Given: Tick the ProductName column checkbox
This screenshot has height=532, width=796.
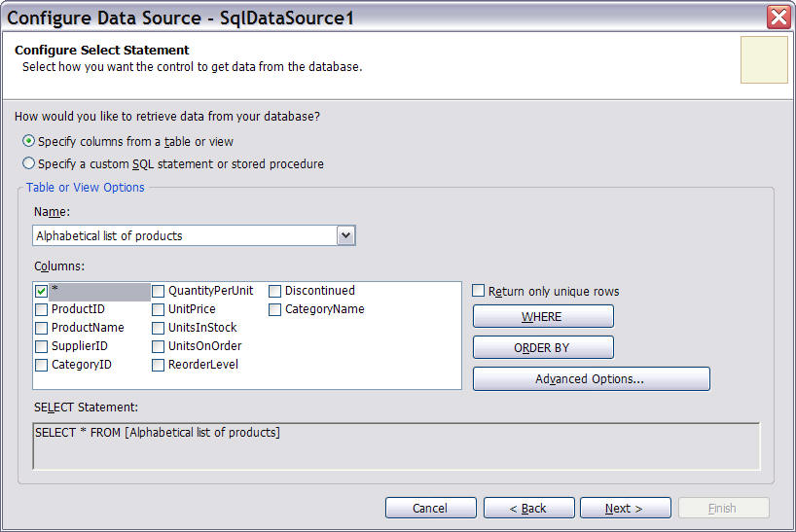Looking at the screenshot, I should [42, 328].
